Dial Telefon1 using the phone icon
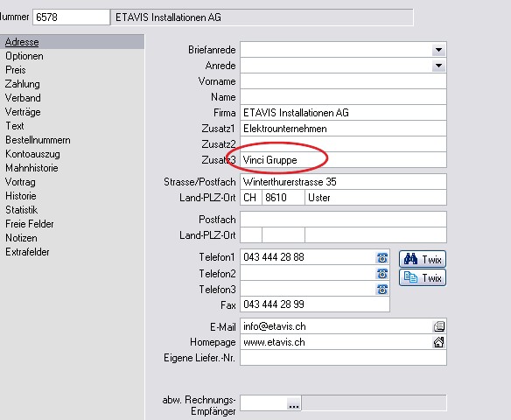511x420 pixels. click(382, 257)
